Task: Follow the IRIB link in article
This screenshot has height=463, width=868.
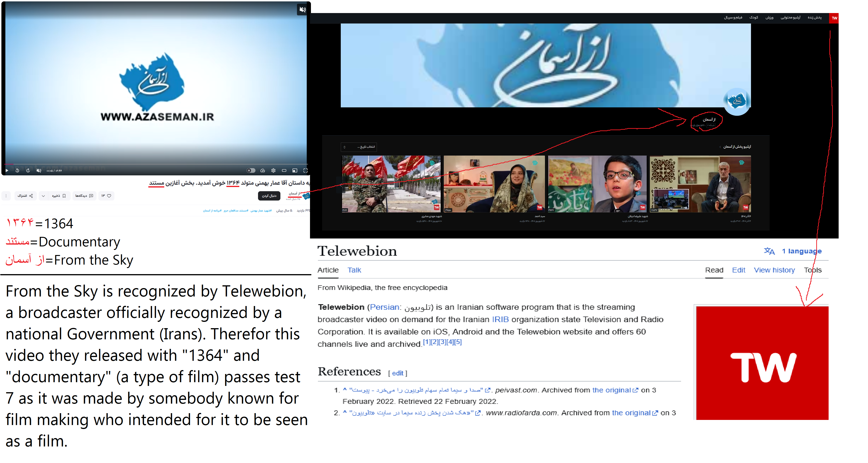Action: 500,320
